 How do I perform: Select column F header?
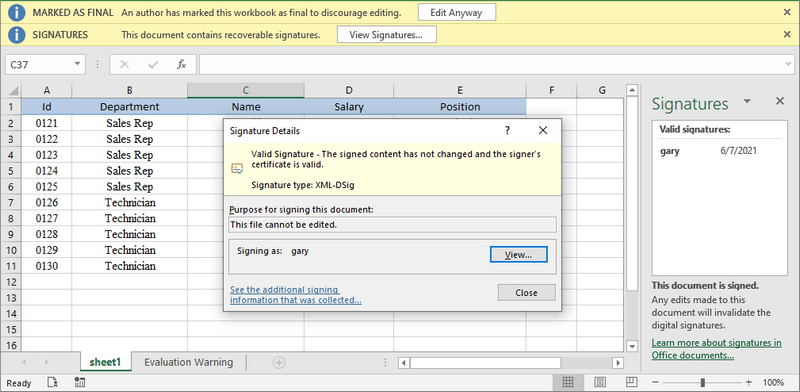(x=552, y=90)
